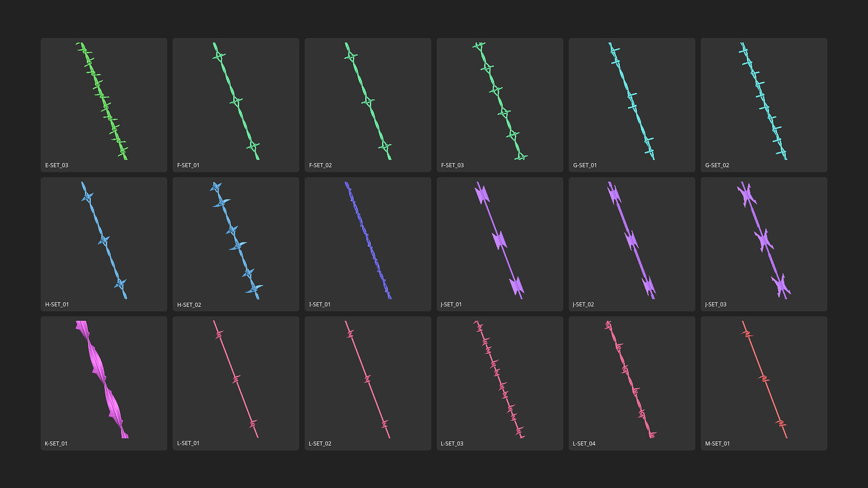Select the L-SET_01 pink wire thumbnail
This screenshot has height=488, width=868.
(x=236, y=383)
